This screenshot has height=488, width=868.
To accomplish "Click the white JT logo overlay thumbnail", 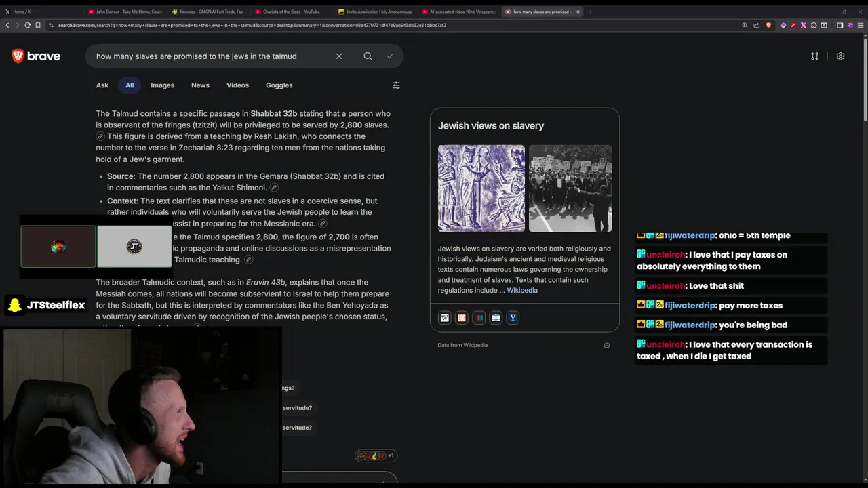I will click(x=134, y=247).
